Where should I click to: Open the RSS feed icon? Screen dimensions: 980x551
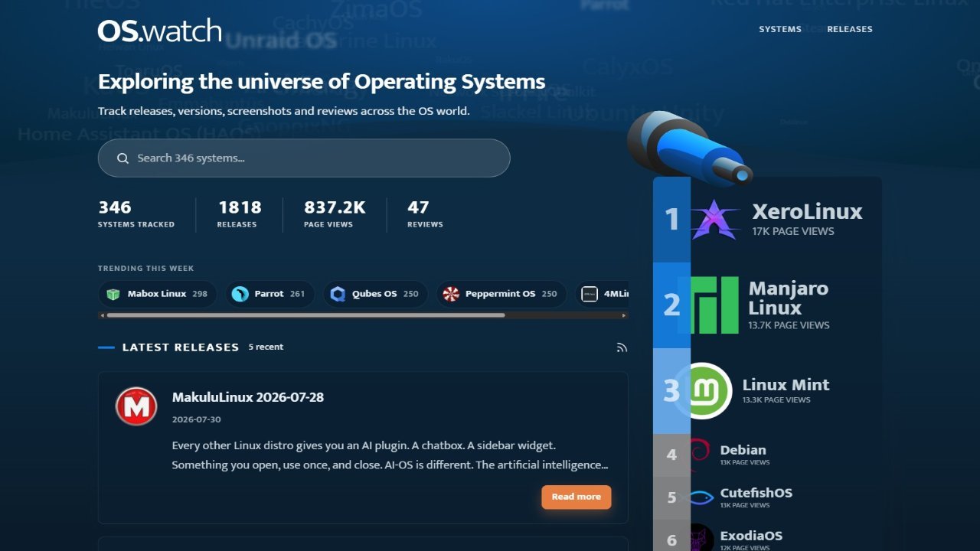tap(622, 347)
